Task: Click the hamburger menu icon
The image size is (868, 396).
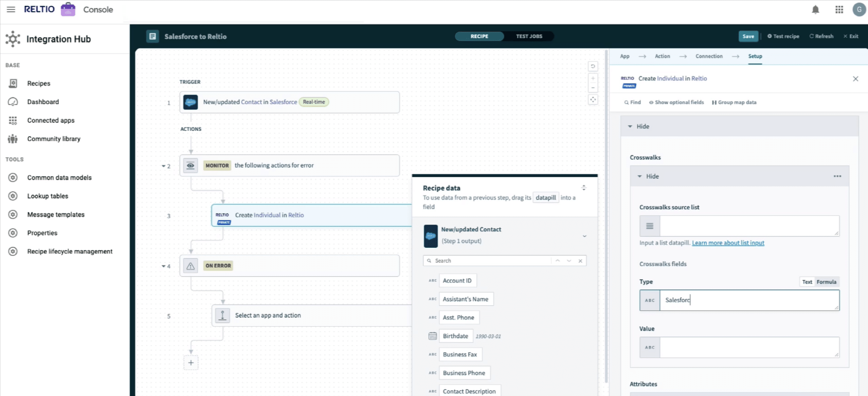Action: pos(11,10)
